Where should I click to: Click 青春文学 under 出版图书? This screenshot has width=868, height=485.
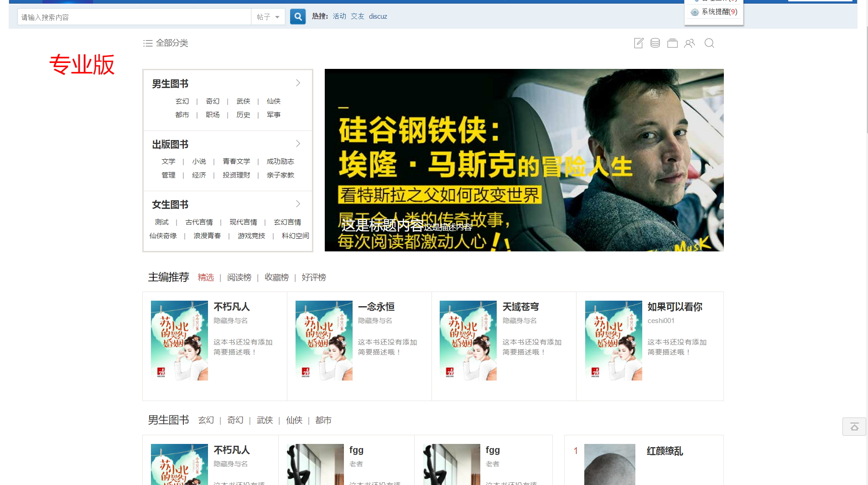coord(236,162)
